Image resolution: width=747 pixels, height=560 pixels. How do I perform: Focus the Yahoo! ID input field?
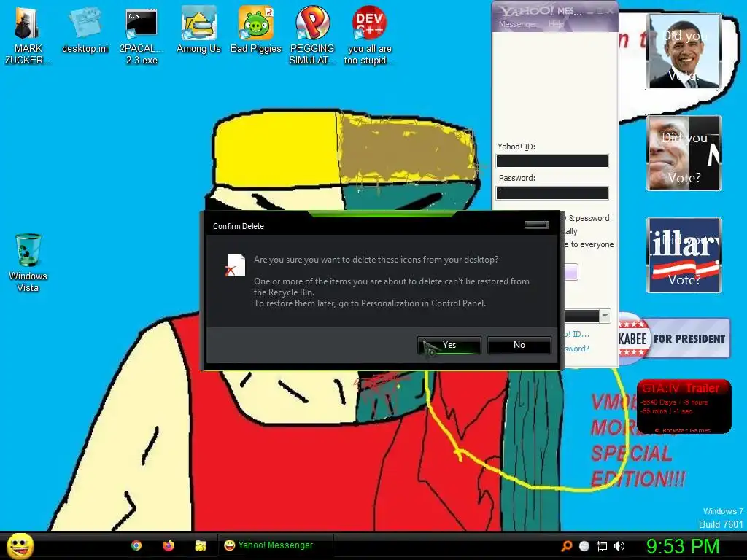552,161
